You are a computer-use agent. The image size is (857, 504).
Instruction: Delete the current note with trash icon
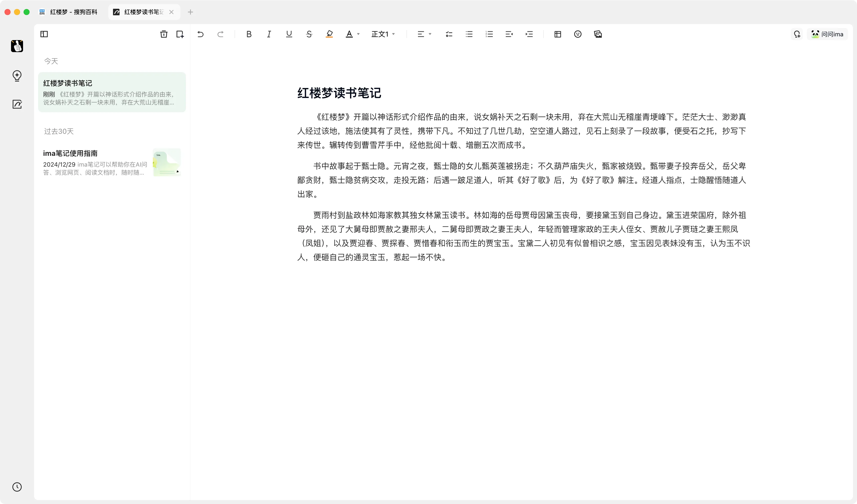(164, 34)
